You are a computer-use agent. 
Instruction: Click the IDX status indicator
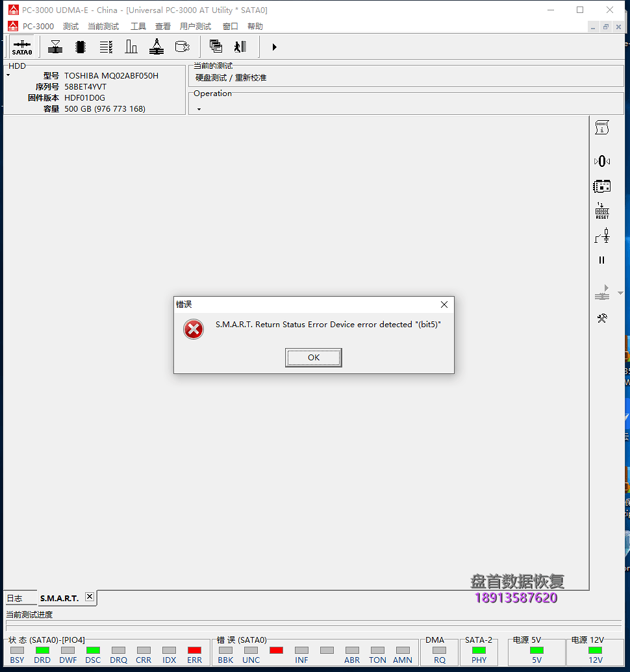[169, 650]
